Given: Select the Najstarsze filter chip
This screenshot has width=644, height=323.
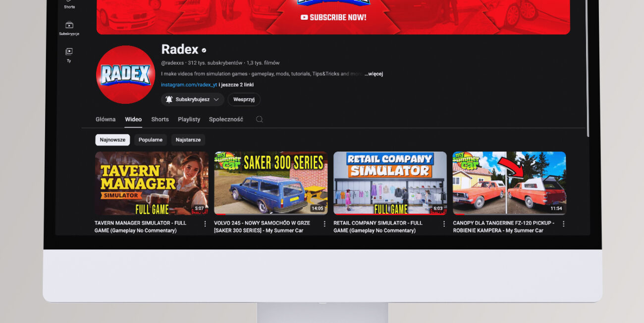Looking at the screenshot, I should 188,140.
